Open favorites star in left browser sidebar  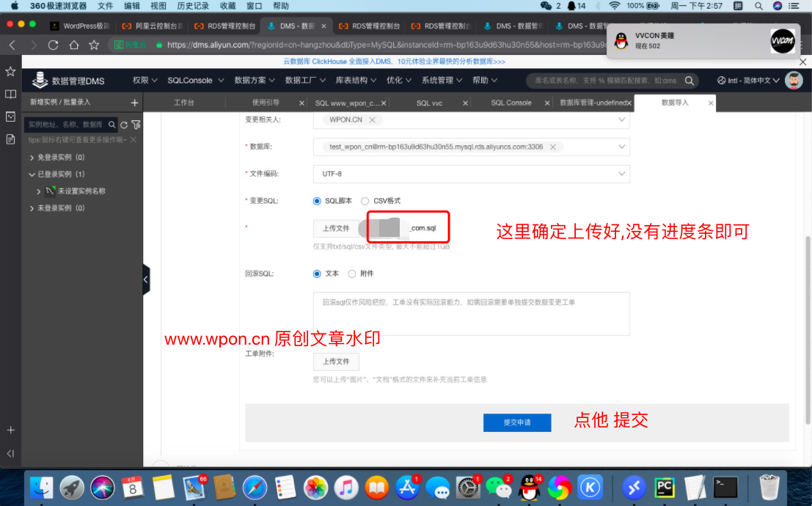tap(10, 71)
